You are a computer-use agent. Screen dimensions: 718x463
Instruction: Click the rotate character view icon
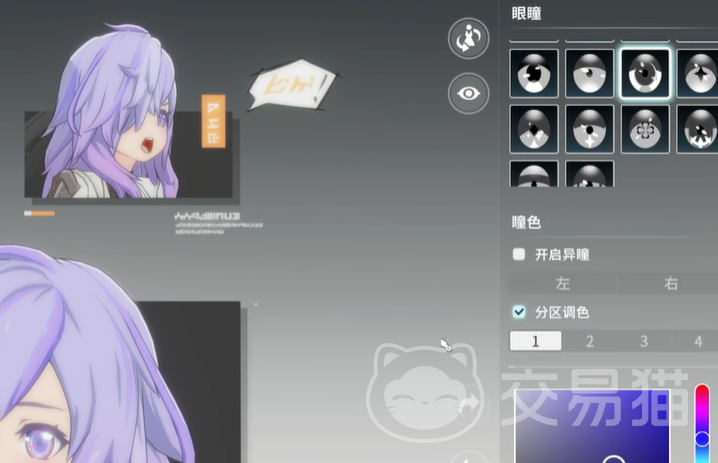(x=468, y=38)
